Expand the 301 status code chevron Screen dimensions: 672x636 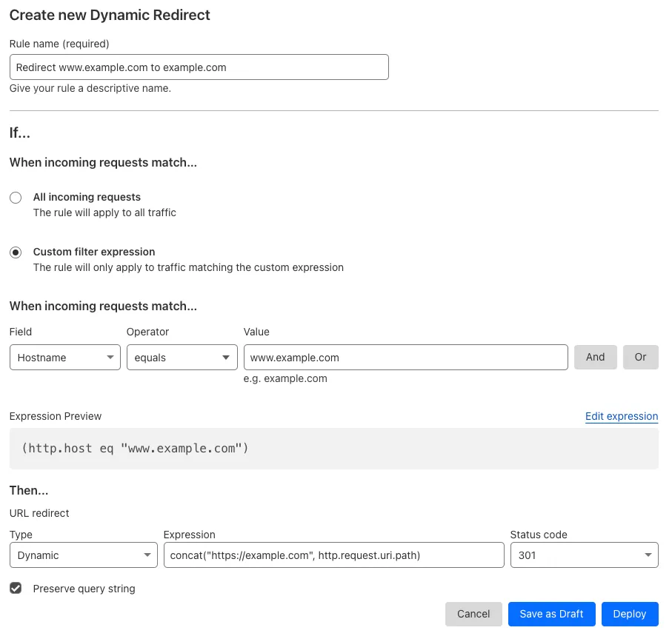(646, 555)
